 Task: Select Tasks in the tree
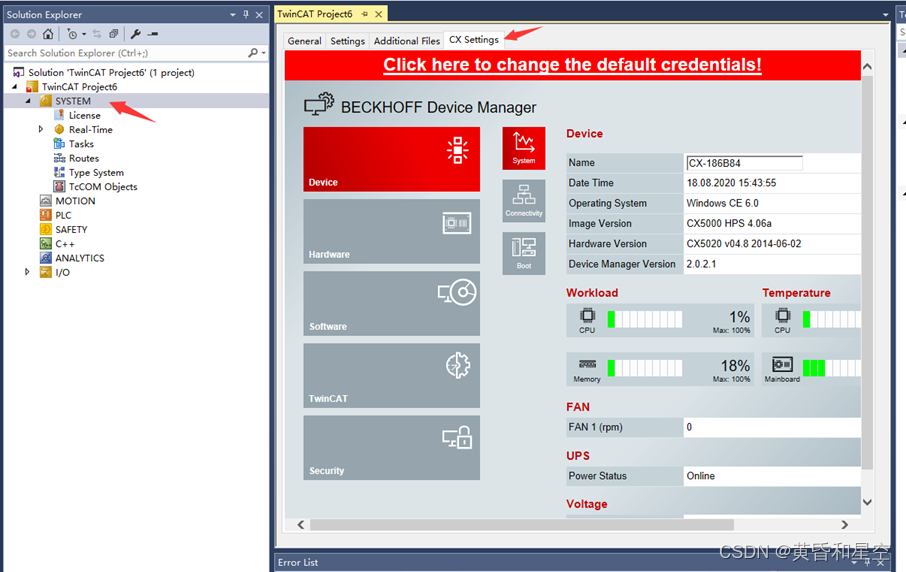tap(81, 144)
